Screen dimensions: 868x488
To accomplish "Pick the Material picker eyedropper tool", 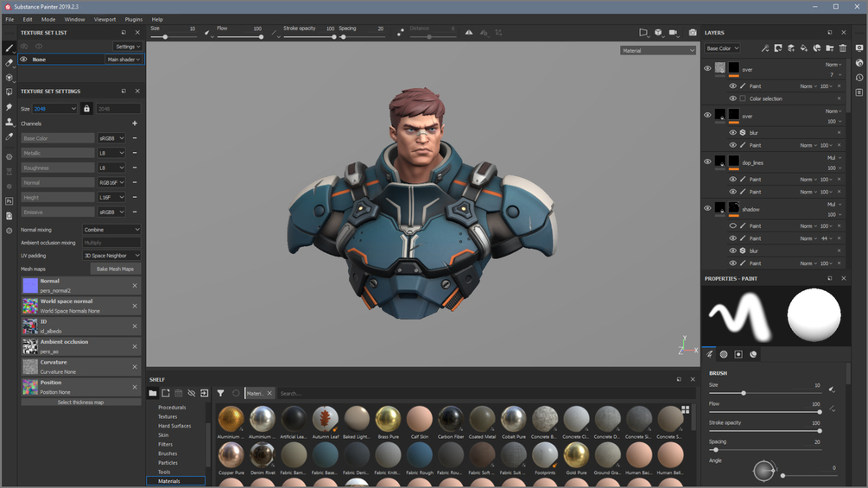I will 9,136.
